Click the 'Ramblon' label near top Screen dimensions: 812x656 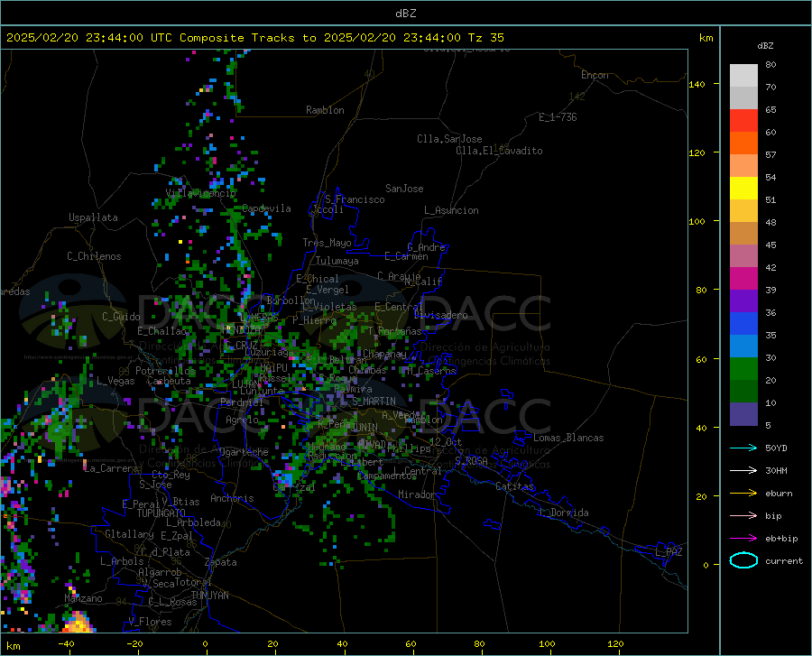click(x=325, y=110)
